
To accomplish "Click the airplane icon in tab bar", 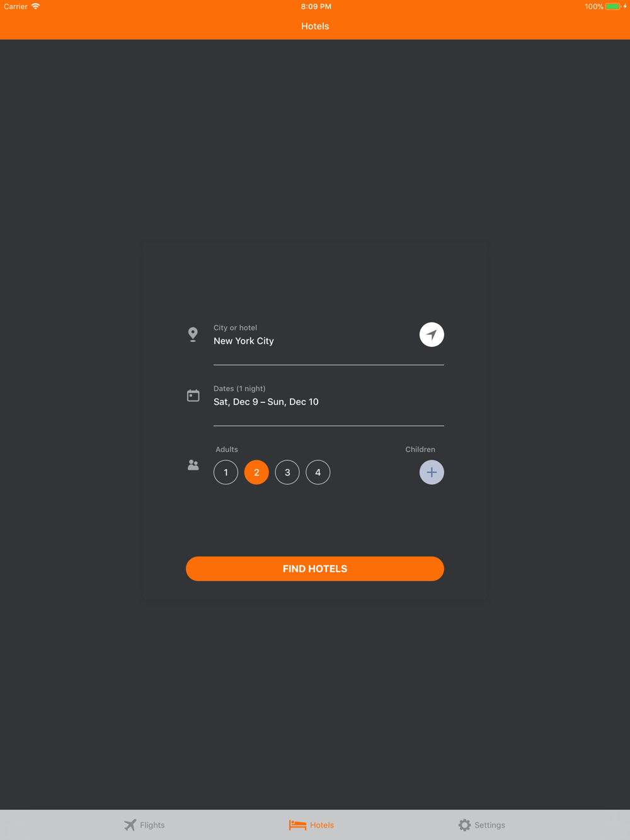I will pos(130,825).
